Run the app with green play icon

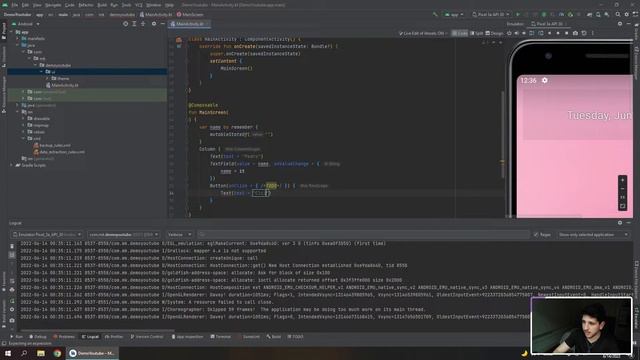518,15
